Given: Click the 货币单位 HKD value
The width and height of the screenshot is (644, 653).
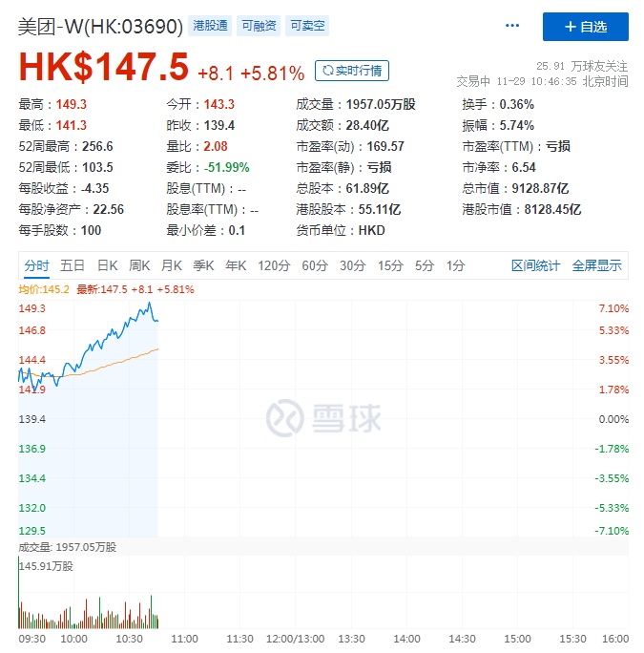Looking at the screenshot, I should (x=371, y=230).
